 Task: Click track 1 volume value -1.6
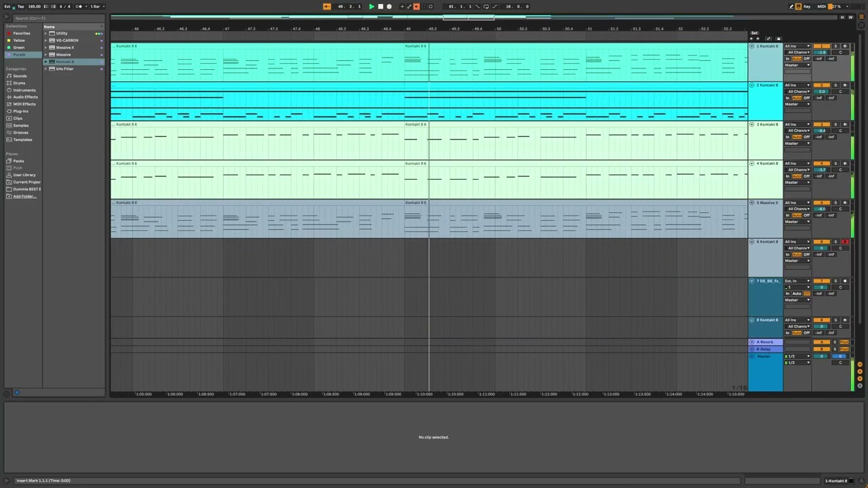point(821,52)
